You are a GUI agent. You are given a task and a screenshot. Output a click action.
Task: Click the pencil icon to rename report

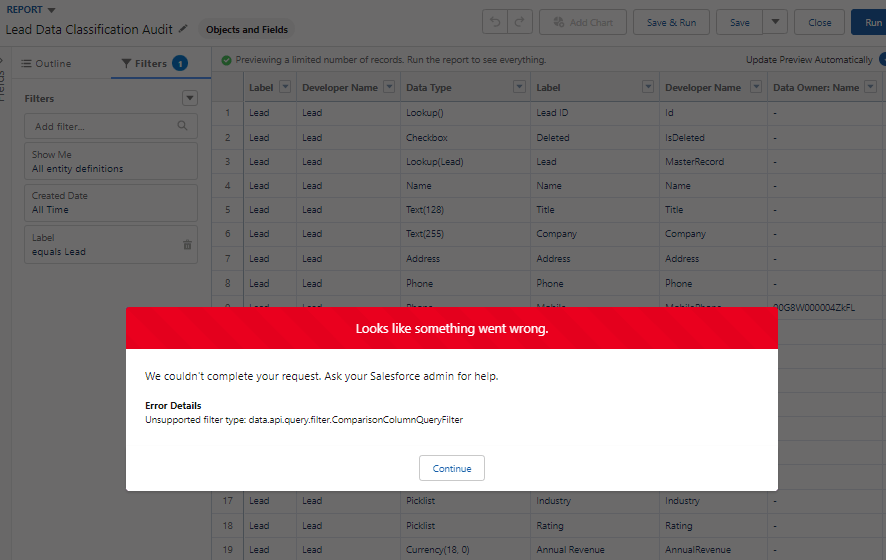coord(183,29)
